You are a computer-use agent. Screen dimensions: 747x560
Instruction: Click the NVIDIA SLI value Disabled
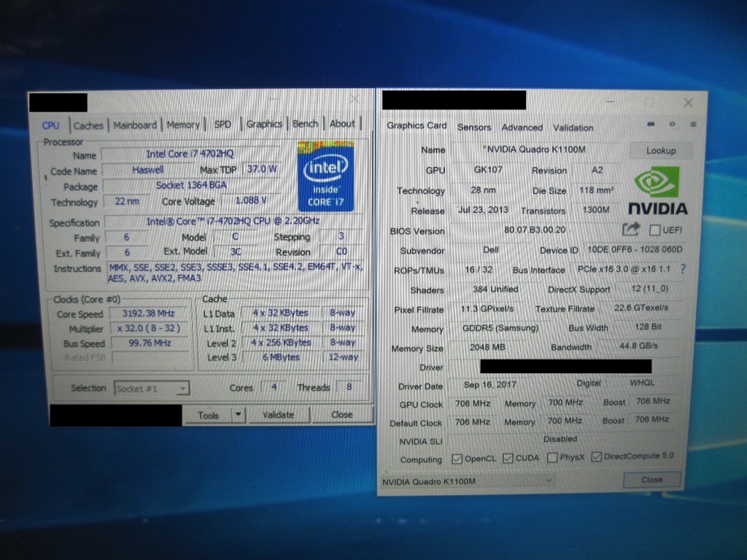pos(560,439)
